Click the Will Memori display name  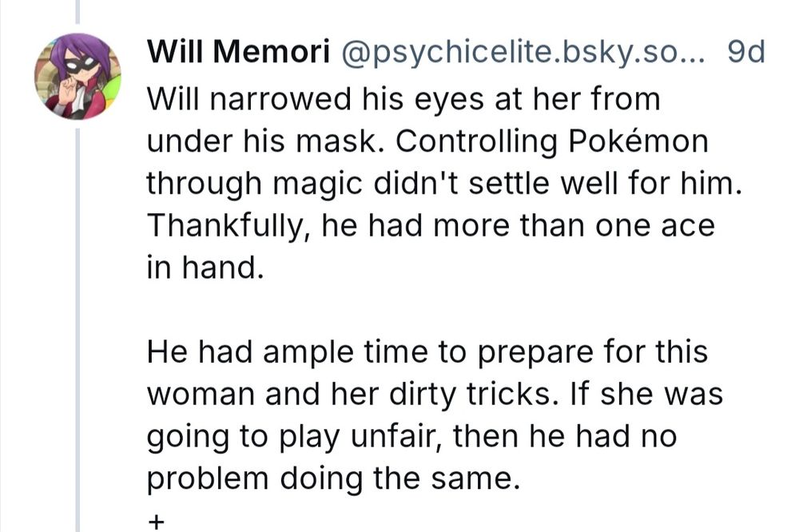point(239,53)
